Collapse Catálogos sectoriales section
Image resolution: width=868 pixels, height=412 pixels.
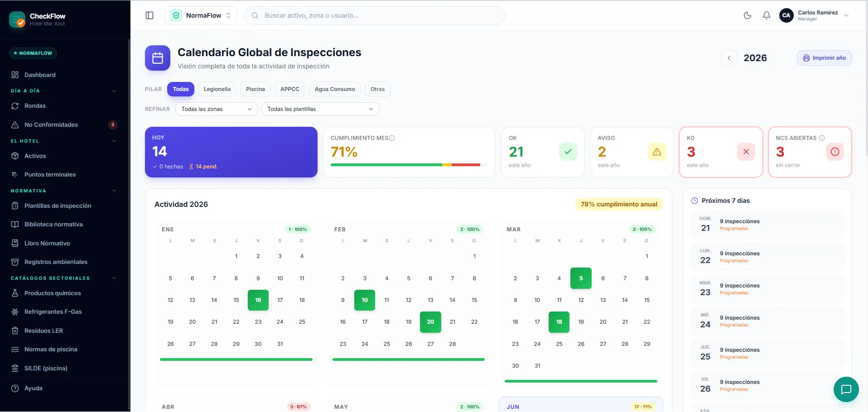pyautogui.click(x=114, y=278)
